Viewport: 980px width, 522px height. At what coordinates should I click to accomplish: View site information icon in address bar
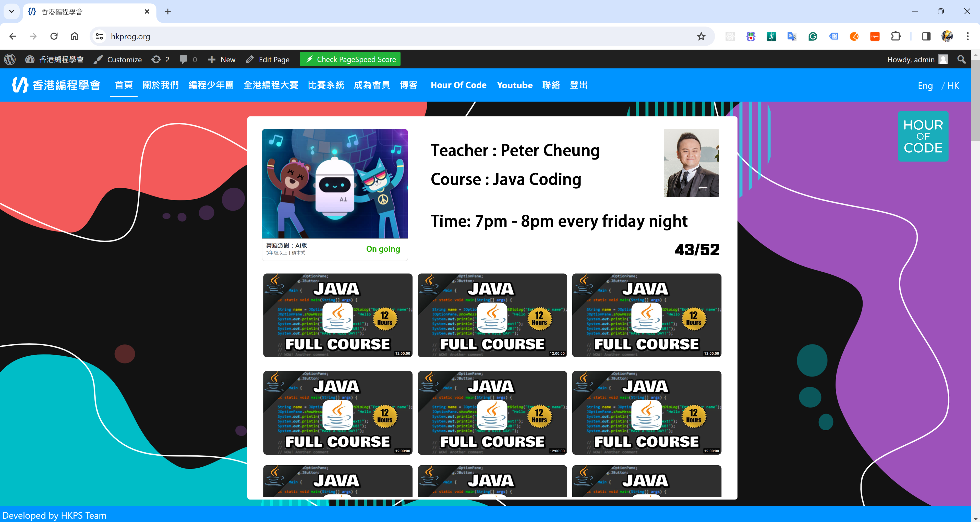coord(99,36)
